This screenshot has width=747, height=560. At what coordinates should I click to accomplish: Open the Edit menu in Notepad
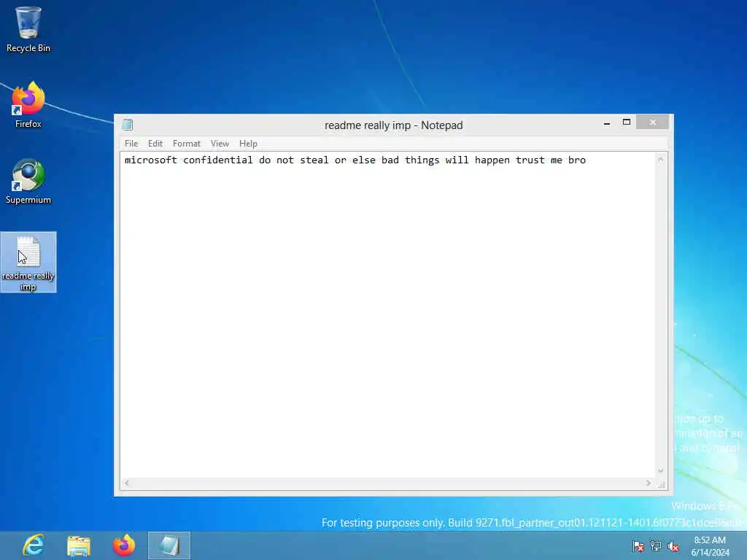tap(155, 144)
